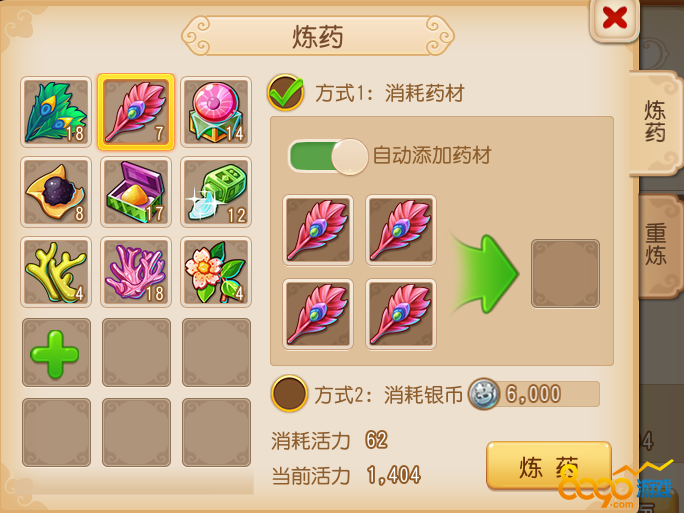Pick the yellow coral branch item
This screenshot has height=513, width=684.
pos(56,272)
